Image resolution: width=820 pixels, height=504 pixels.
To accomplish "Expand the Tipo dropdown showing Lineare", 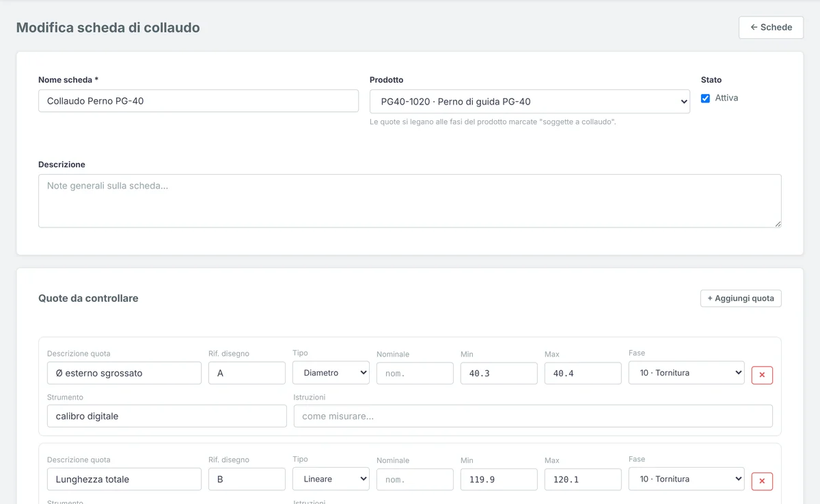I will [x=331, y=479].
